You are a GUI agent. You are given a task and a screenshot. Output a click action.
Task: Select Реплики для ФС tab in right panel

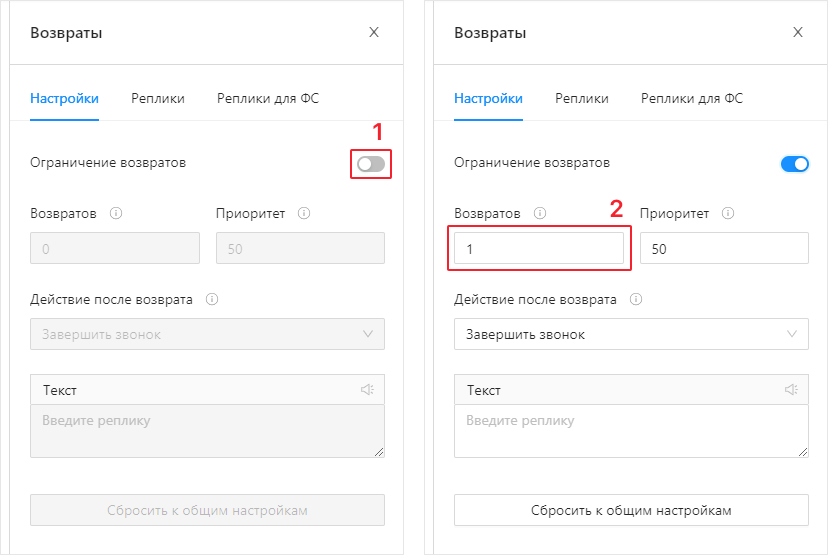692,98
